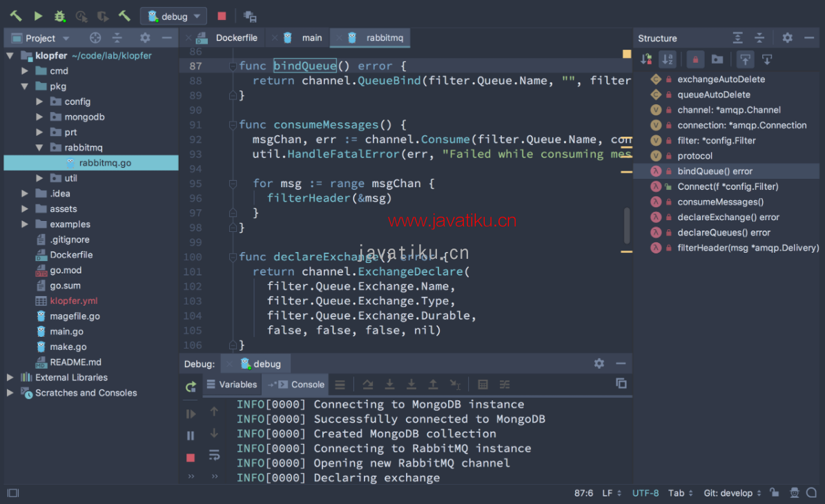Open go.mod file
Image resolution: width=825 pixels, height=504 pixels.
click(x=66, y=271)
